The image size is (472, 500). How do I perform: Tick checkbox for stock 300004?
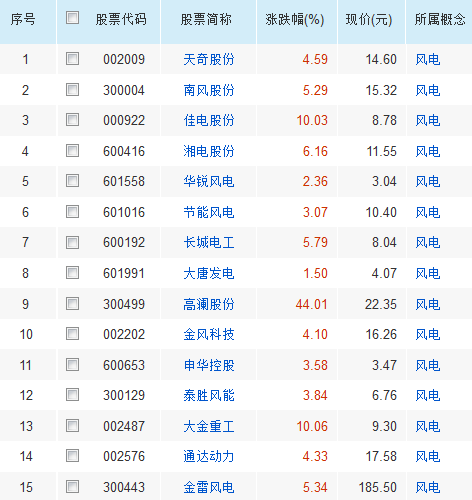pos(72,90)
